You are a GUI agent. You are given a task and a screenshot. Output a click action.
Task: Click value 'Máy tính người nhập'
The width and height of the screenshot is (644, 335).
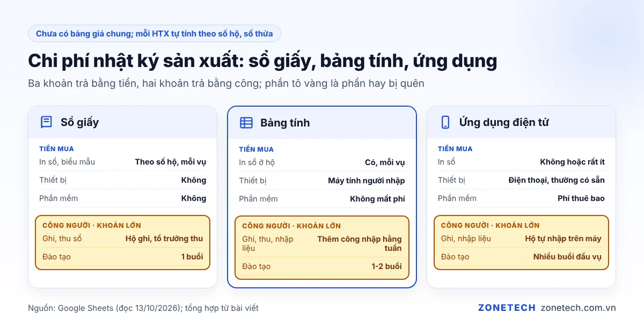(x=367, y=181)
